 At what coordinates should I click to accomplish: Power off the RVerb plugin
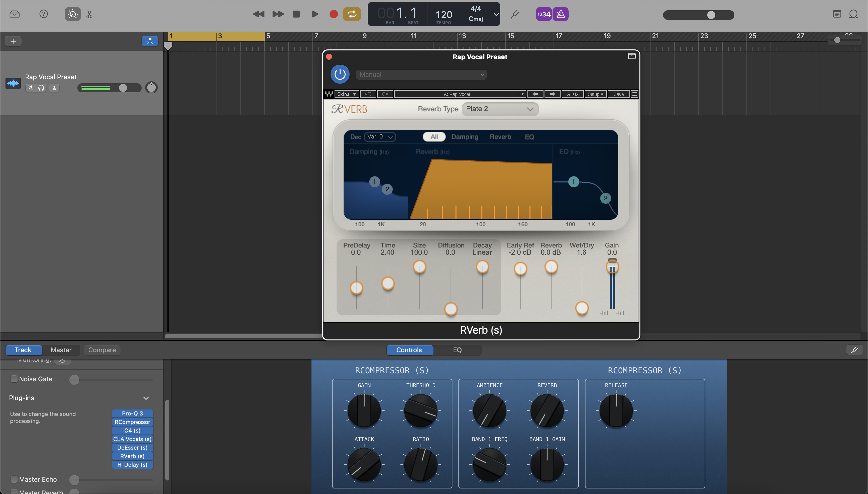click(339, 74)
